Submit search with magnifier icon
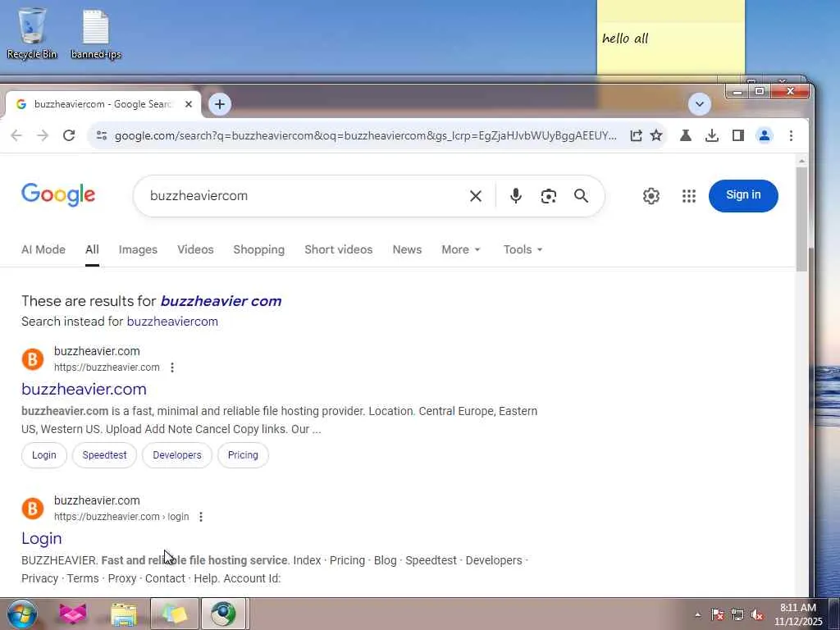This screenshot has width=840, height=630. tap(582, 196)
